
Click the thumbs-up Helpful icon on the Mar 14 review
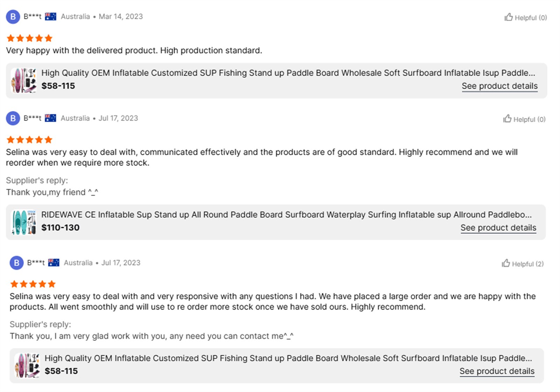[509, 17]
